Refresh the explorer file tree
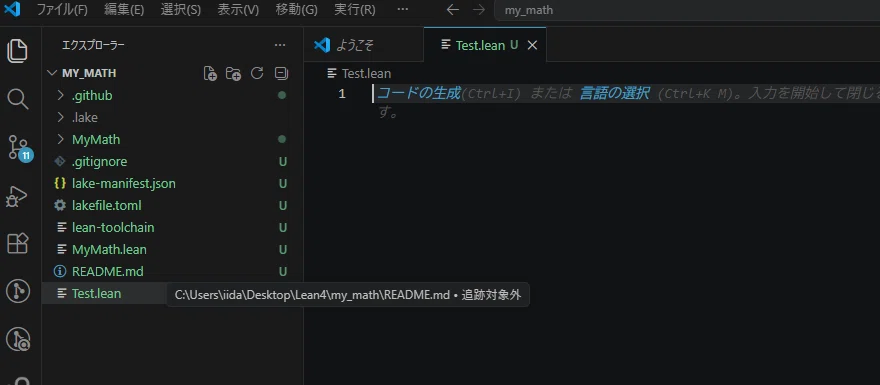Viewport: 880px width, 385px height. 257,73
